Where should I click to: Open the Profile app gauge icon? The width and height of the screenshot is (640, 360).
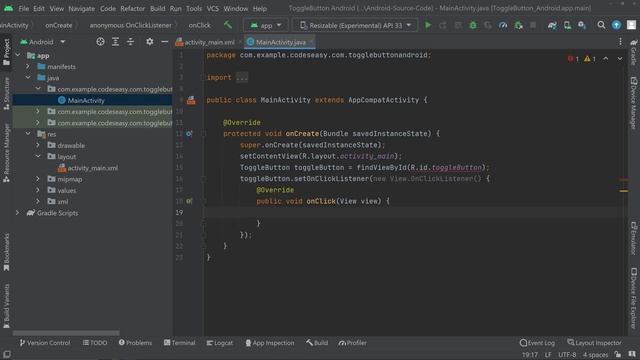(503, 25)
